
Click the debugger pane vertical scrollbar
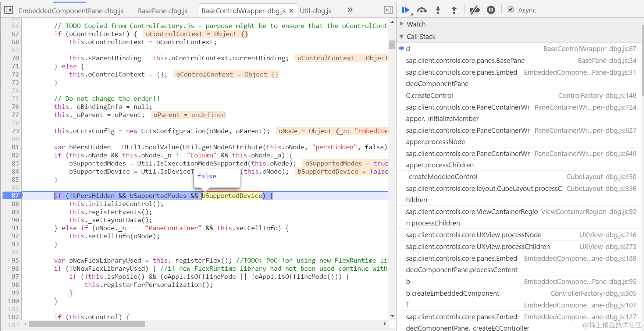643,61
